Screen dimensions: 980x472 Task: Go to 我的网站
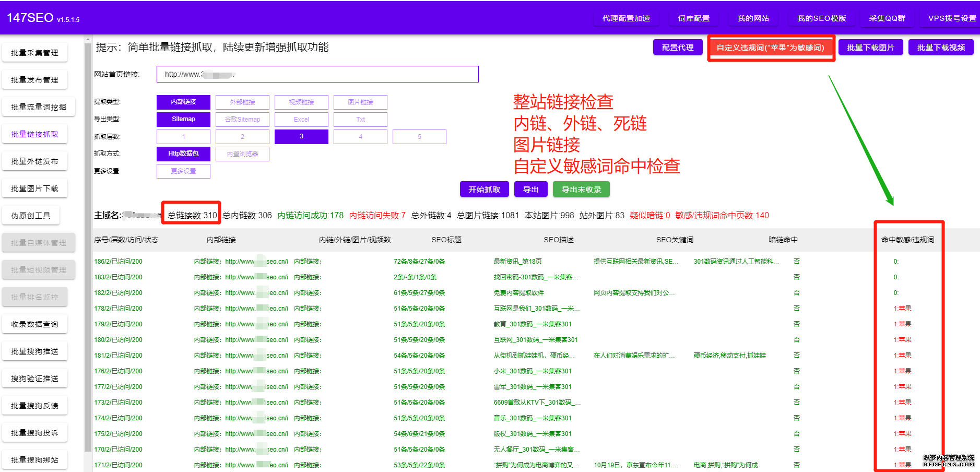click(753, 18)
